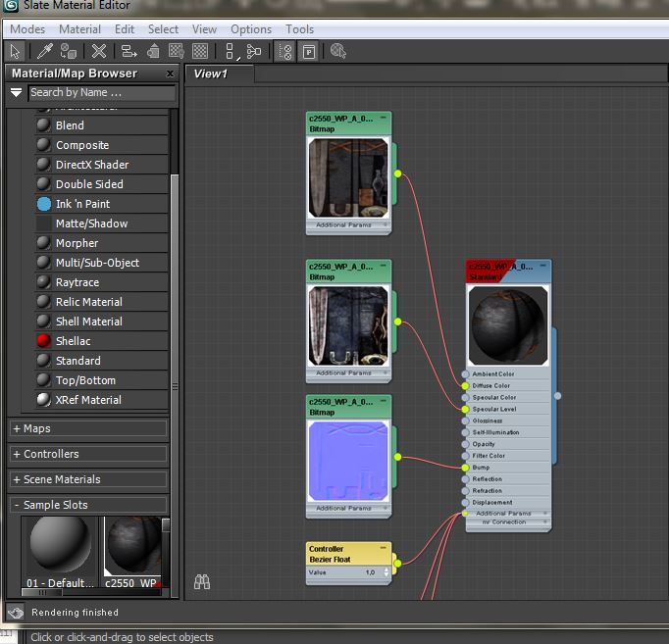Open the View menu

click(x=204, y=29)
